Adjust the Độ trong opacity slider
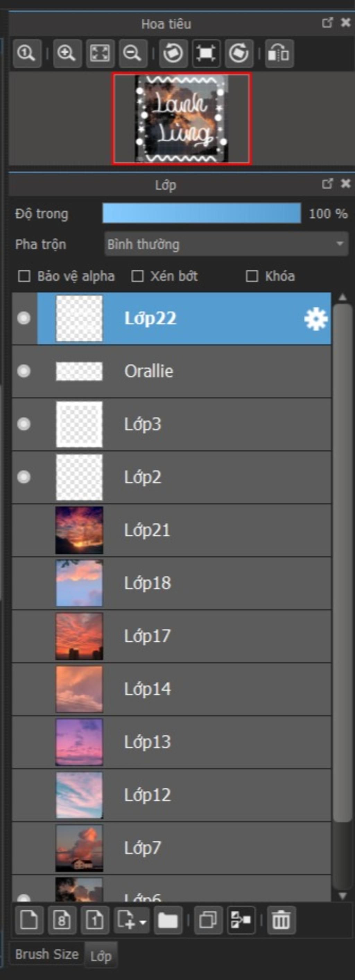 201,213
